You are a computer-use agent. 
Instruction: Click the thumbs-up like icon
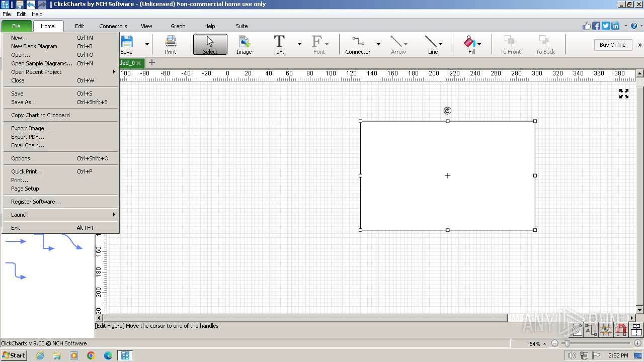(587, 26)
